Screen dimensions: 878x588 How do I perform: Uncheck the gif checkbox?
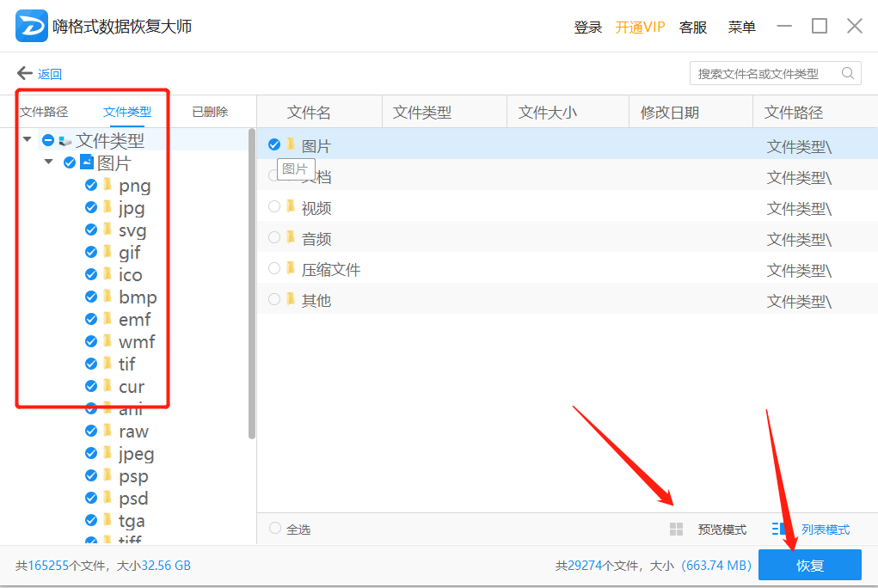click(91, 252)
